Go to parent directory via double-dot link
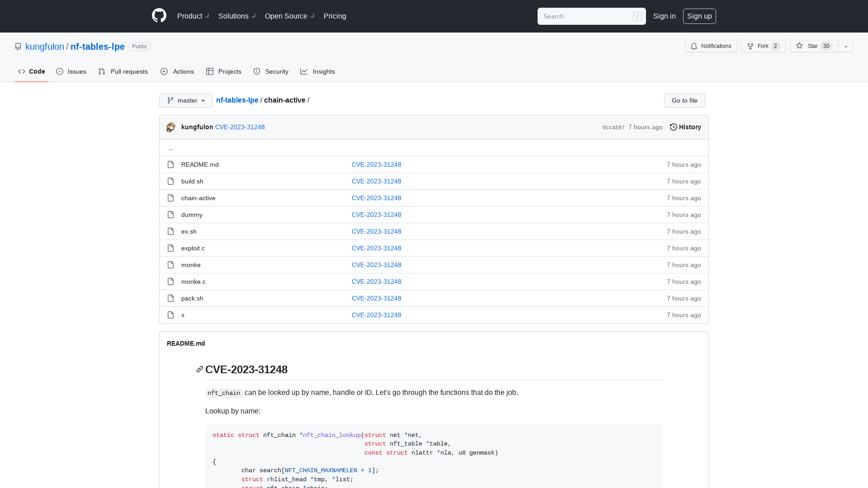Image resolution: width=868 pixels, height=488 pixels. tap(170, 148)
